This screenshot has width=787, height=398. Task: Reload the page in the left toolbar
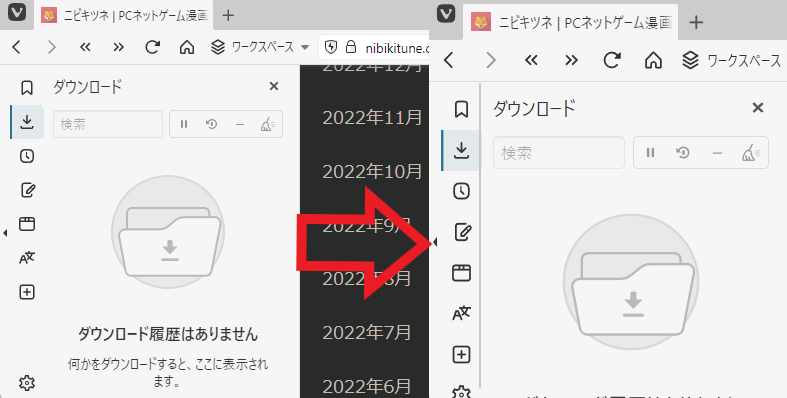tap(152, 47)
